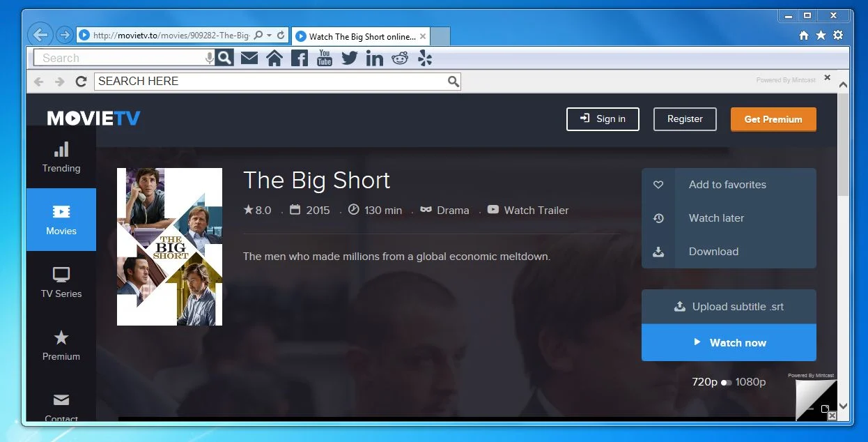The width and height of the screenshot is (868, 442).
Task: Go back with the browser back arrow
Action: (40, 34)
